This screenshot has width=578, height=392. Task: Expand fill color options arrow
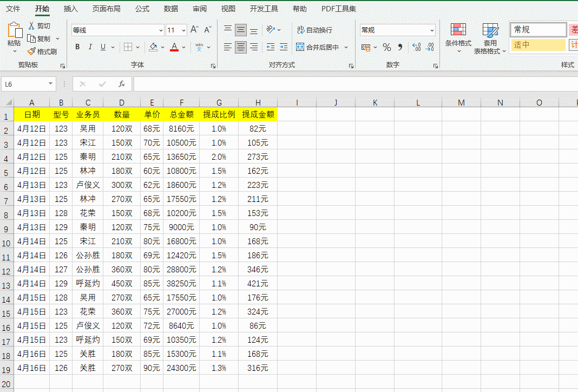point(162,47)
